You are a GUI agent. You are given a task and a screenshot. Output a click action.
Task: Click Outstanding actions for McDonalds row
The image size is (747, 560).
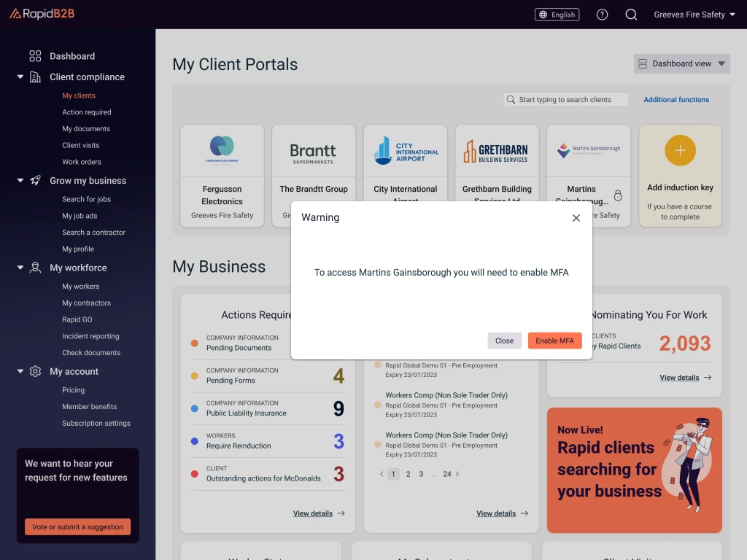click(268, 474)
